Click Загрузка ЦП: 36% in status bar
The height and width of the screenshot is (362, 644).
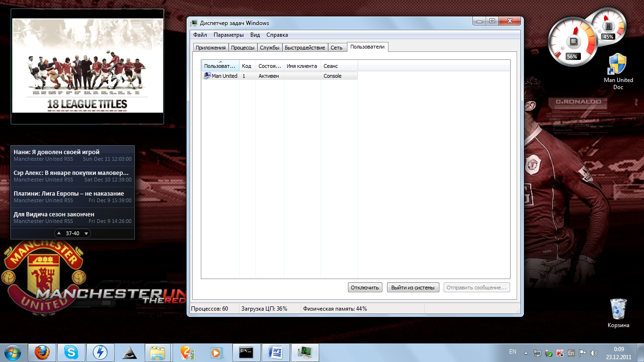[x=264, y=309]
